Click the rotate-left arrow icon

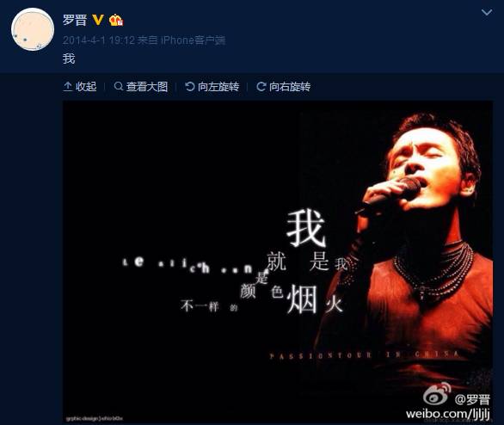coord(190,87)
